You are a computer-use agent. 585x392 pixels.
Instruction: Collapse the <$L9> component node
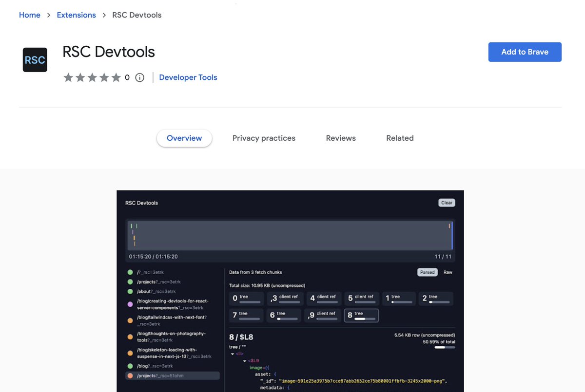(x=245, y=360)
